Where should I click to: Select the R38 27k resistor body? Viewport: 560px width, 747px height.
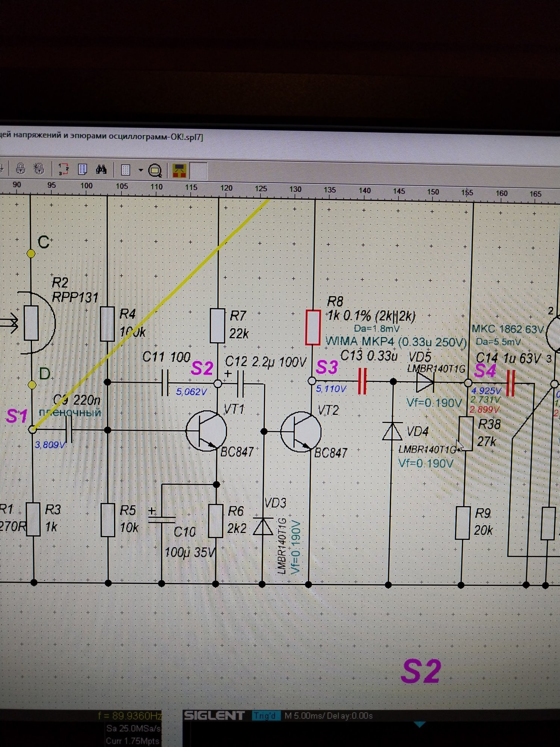(x=466, y=434)
